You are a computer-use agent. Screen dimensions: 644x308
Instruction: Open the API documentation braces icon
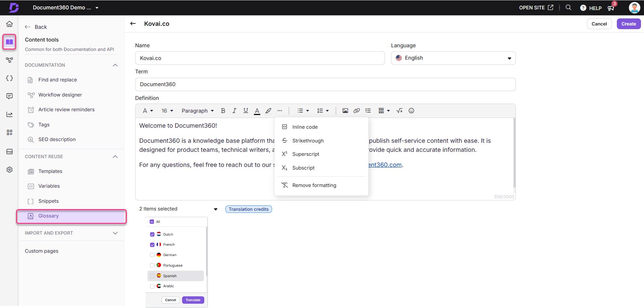click(x=9, y=78)
